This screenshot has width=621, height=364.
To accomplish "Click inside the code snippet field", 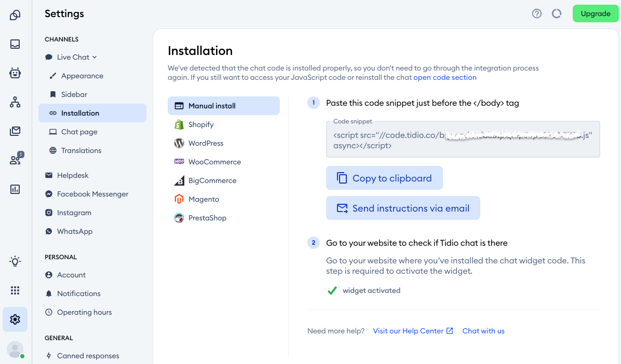I will coord(462,139).
